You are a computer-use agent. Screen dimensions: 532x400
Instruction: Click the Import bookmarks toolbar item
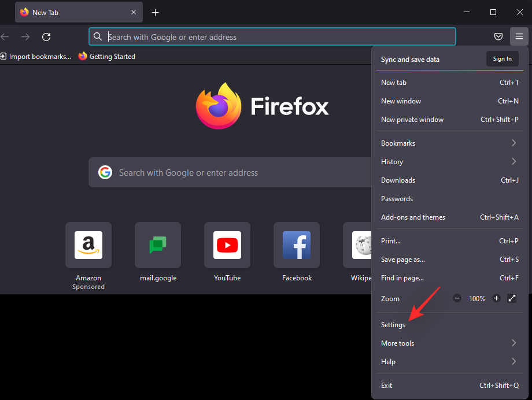click(x=36, y=57)
